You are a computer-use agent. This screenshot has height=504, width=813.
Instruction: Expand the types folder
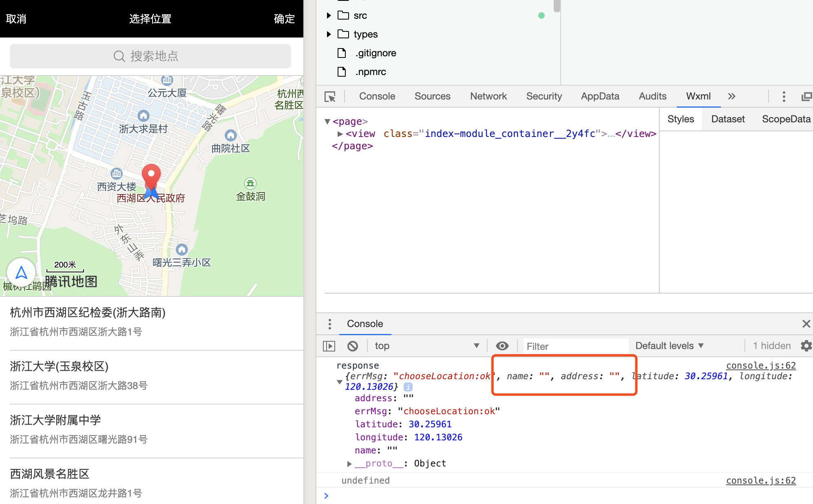329,34
